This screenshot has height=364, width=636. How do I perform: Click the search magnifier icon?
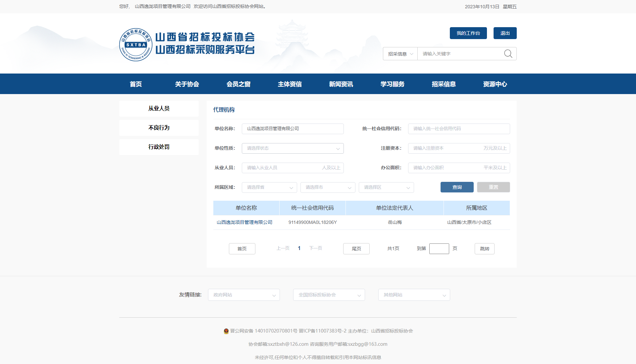click(x=508, y=54)
